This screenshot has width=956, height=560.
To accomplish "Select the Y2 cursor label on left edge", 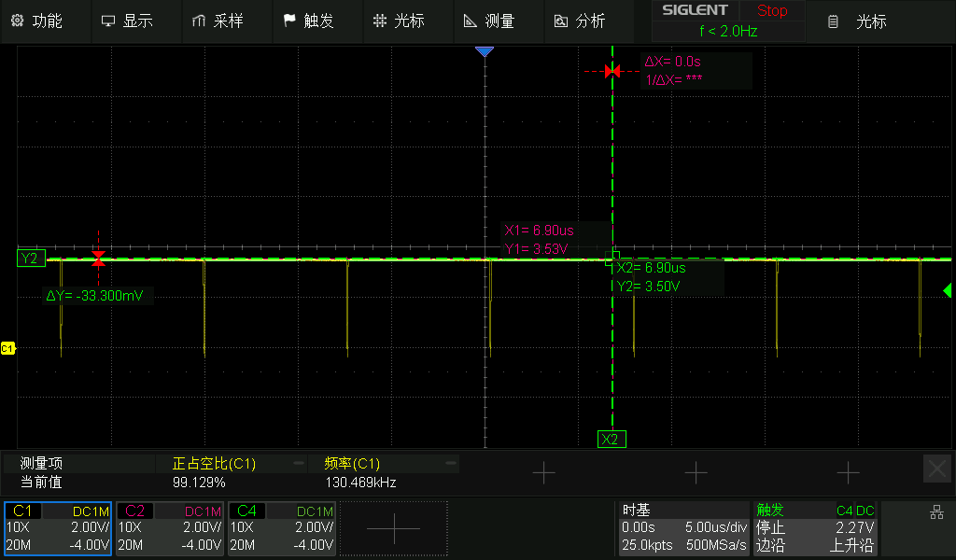I will coord(31,259).
